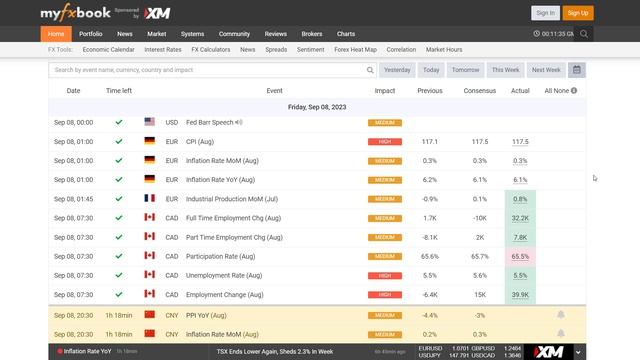This screenshot has height=360, width=640.
Task: Open the Full Time Employment Chg (Aug) event
Action: (233, 218)
